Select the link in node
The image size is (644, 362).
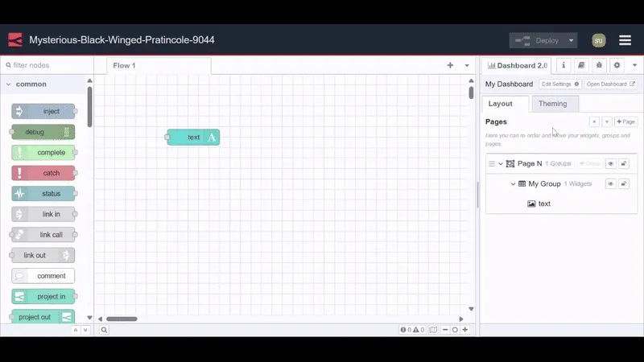(43, 214)
